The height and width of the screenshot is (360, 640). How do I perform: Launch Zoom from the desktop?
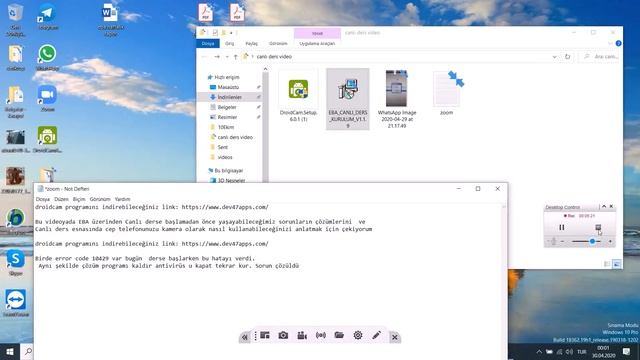[47, 98]
